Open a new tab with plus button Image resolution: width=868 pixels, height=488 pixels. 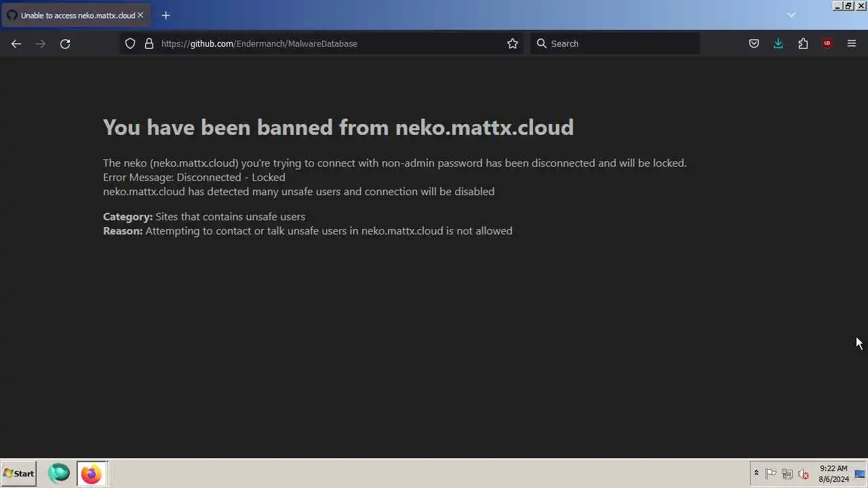(165, 15)
